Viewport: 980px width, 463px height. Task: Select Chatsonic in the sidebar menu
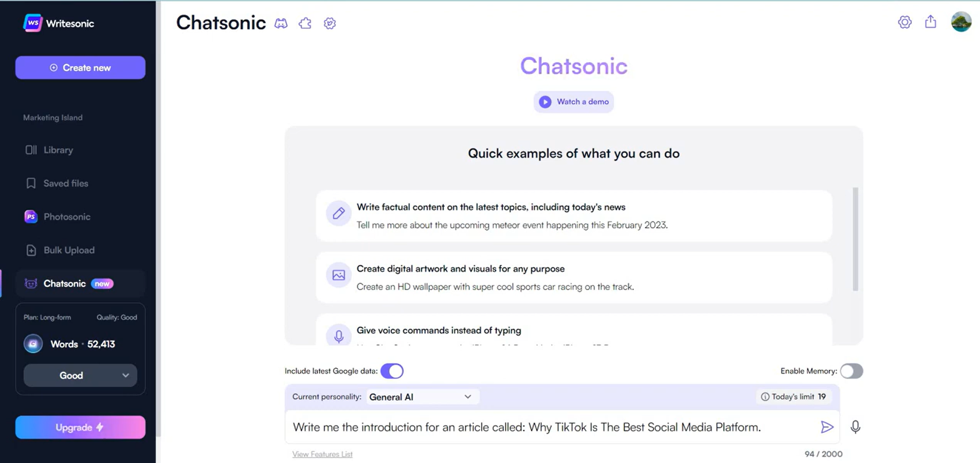(x=65, y=283)
